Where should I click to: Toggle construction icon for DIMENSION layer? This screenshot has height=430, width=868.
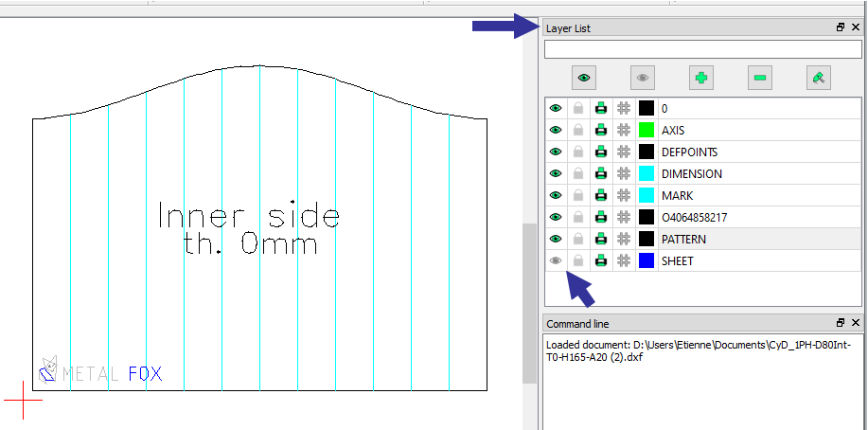pyautogui.click(x=624, y=173)
